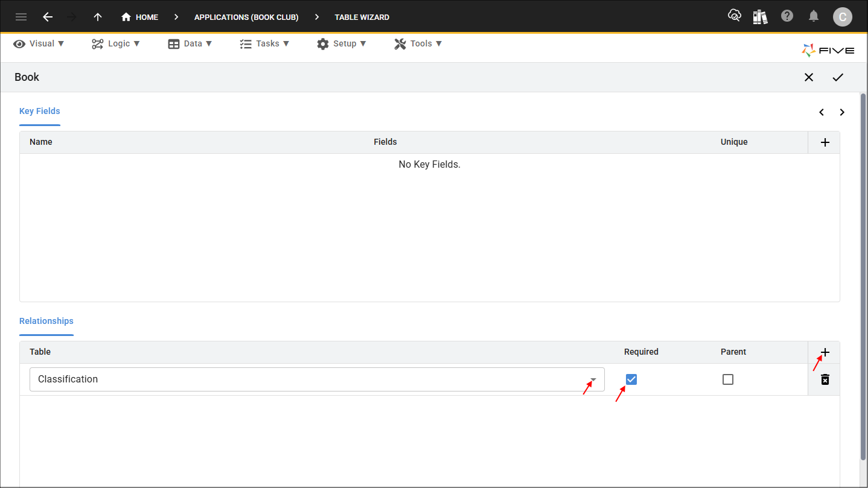Add a new key field
The width and height of the screenshot is (868, 488).
pyautogui.click(x=825, y=142)
